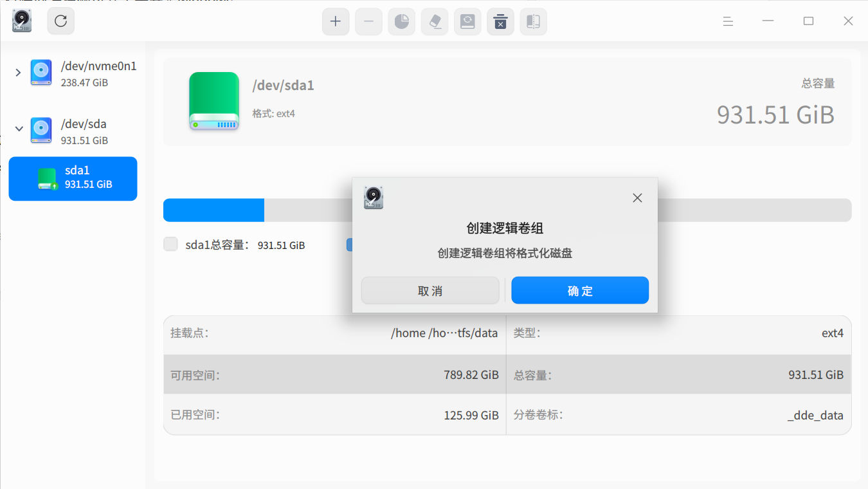Collapse the /dev/sda disk entry
Screen dimensions: 868x489
click(x=19, y=129)
